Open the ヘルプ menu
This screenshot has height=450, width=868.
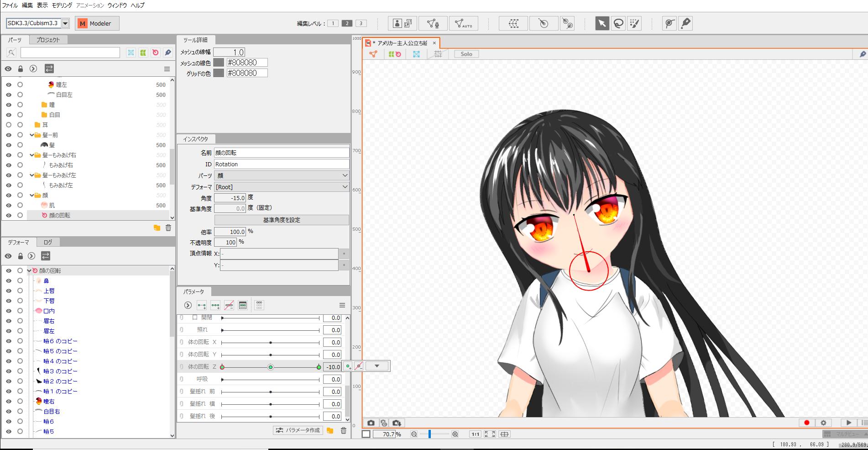(x=137, y=5)
